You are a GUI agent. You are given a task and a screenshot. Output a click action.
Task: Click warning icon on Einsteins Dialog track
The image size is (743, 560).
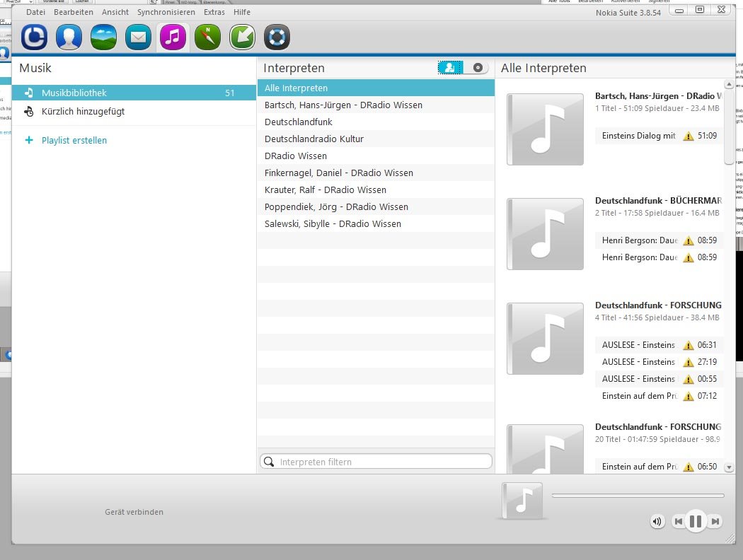pos(688,136)
